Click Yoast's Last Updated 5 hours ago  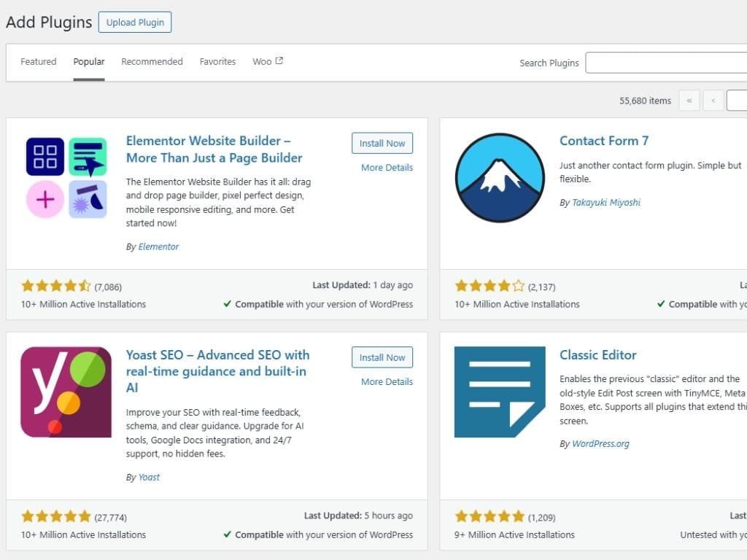[x=358, y=516]
